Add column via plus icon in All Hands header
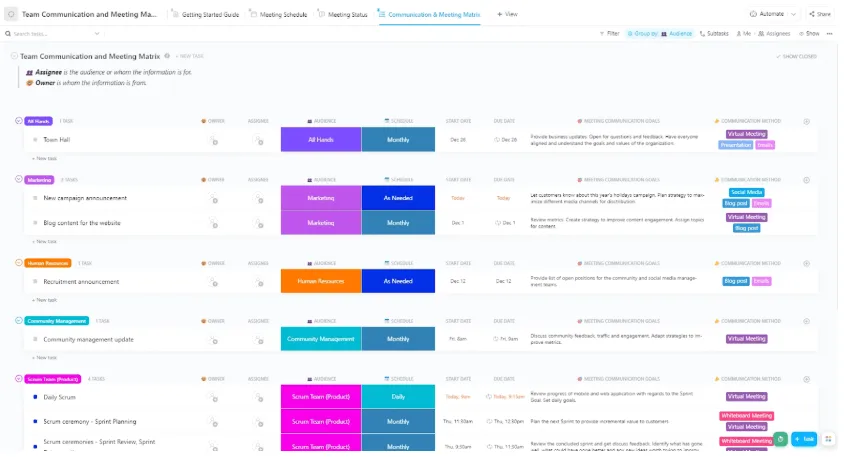This screenshot has width=846, height=457. [x=807, y=121]
